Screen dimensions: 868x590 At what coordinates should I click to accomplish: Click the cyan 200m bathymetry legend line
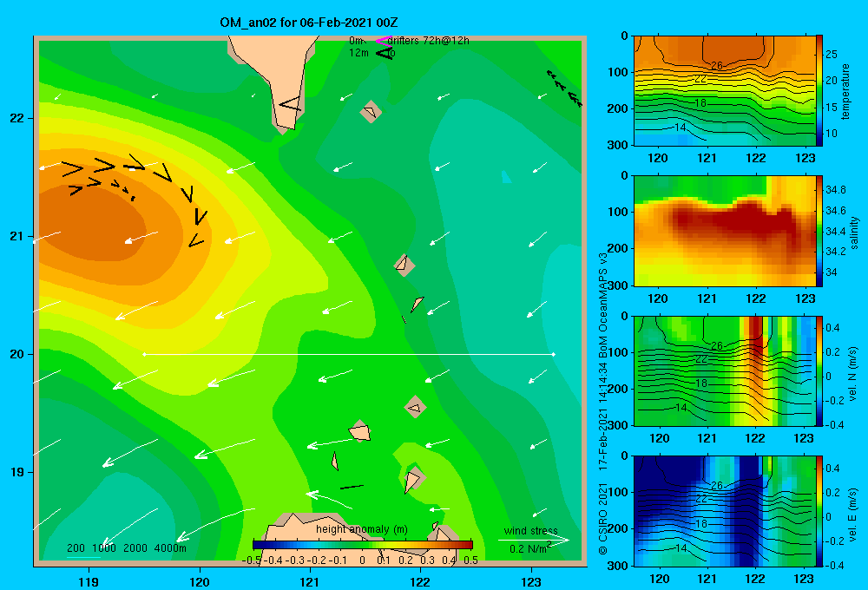pyautogui.click(x=83, y=557)
